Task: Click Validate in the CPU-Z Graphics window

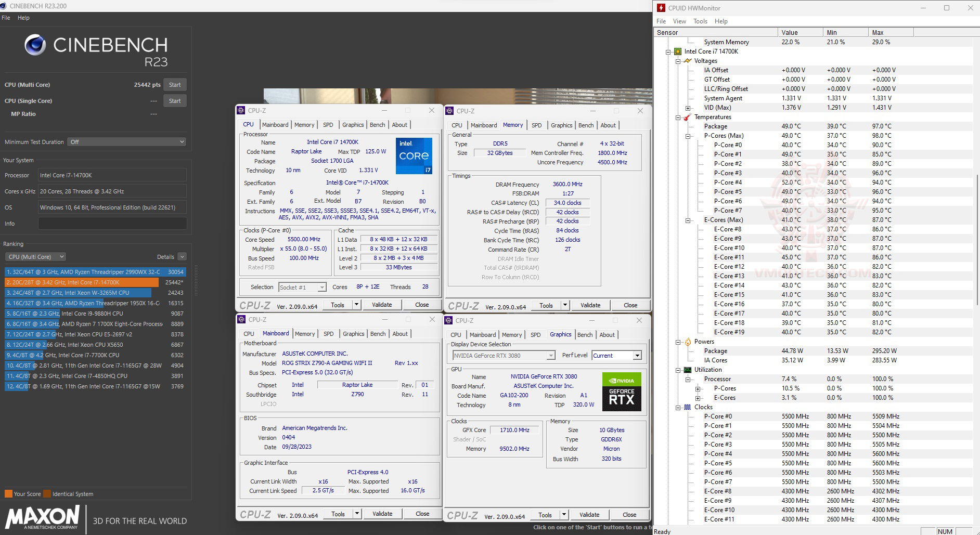Action: click(589, 515)
